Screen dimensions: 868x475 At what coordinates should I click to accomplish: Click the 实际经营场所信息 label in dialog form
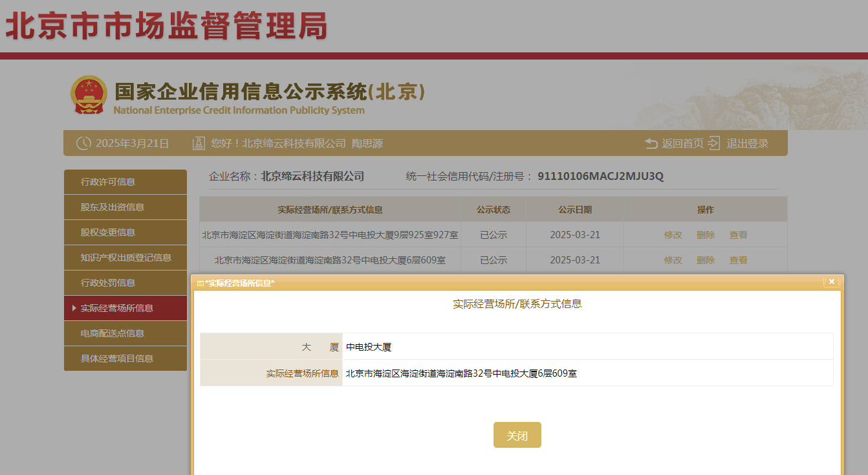pyautogui.click(x=303, y=373)
